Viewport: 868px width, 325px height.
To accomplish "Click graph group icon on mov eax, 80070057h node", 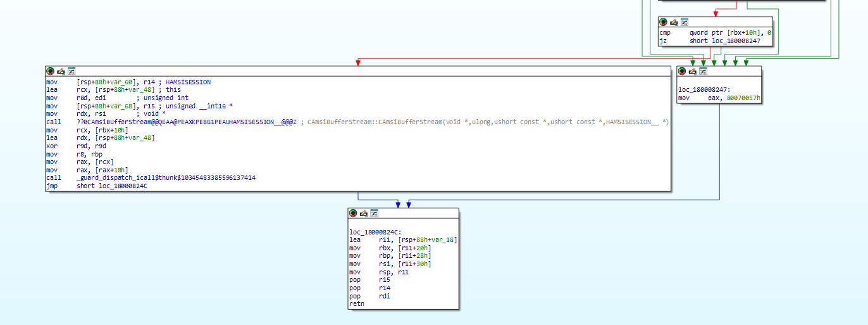I will 703,71.
